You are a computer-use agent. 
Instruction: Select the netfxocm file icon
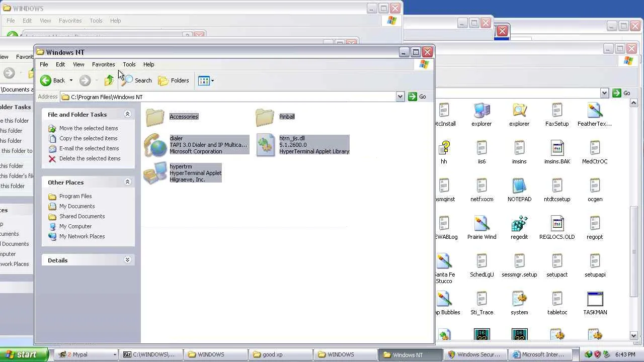pos(481,186)
